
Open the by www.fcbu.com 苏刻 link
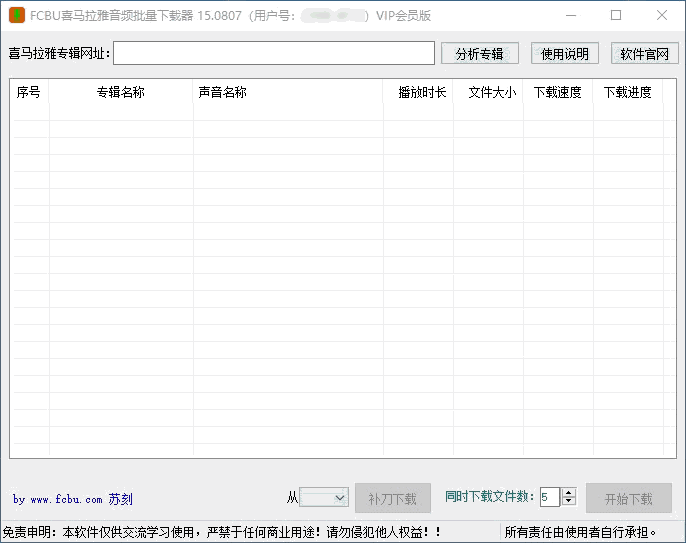pos(73,499)
